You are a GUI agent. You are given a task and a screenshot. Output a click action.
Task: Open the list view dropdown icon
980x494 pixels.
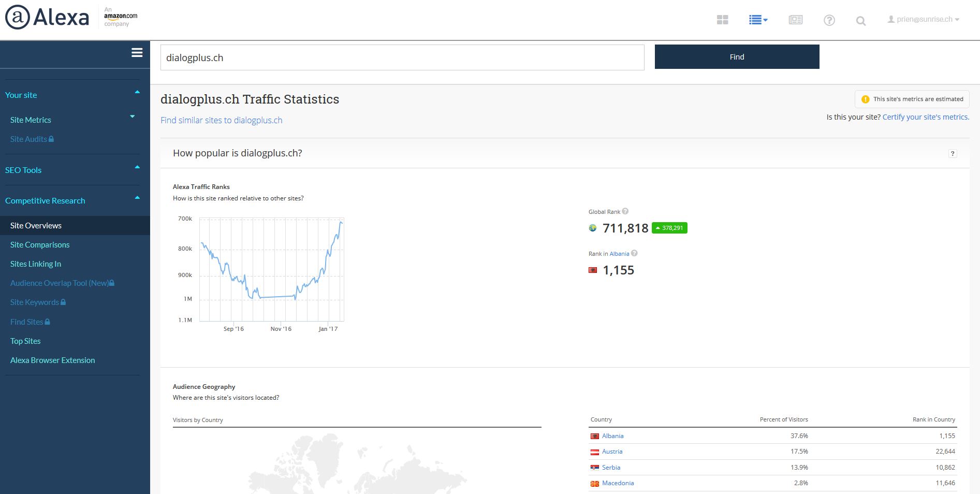pos(758,20)
